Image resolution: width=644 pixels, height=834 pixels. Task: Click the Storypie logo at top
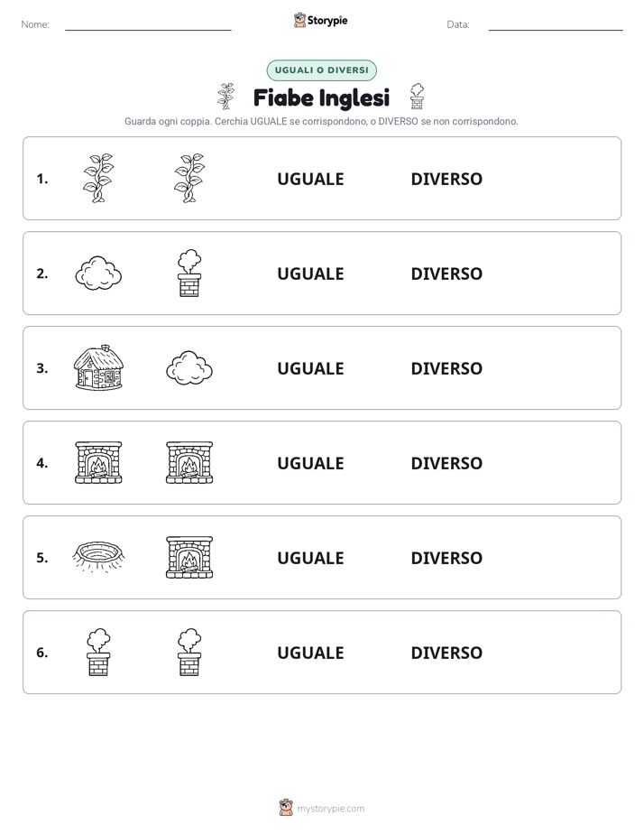point(321,20)
